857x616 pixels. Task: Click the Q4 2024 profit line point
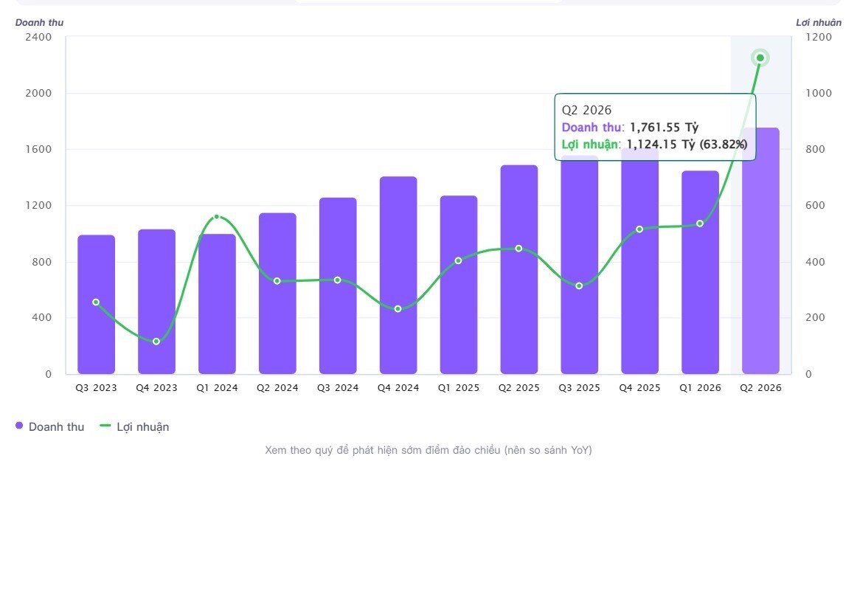(x=398, y=309)
